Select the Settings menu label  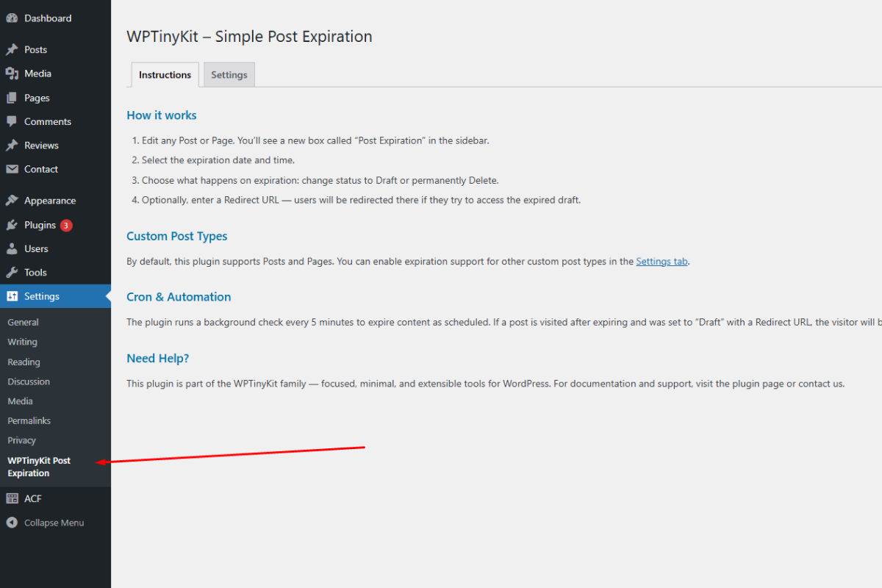click(x=42, y=296)
